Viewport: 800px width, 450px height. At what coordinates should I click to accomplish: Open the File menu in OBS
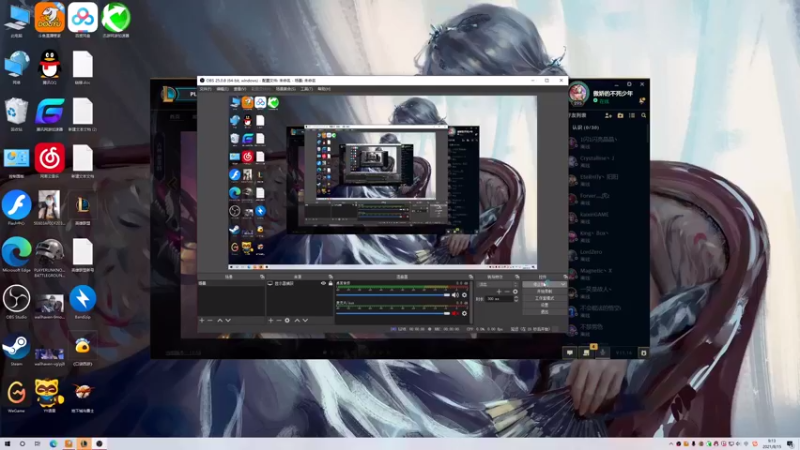(x=205, y=89)
